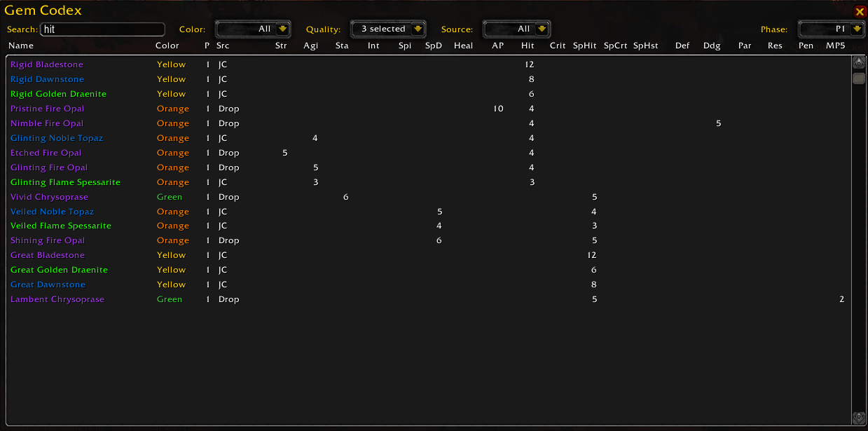Image resolution: width=868 pixels, height=431 pixels.
Task: Select the Glinting Fire Opal row
Action: (429, 167)
